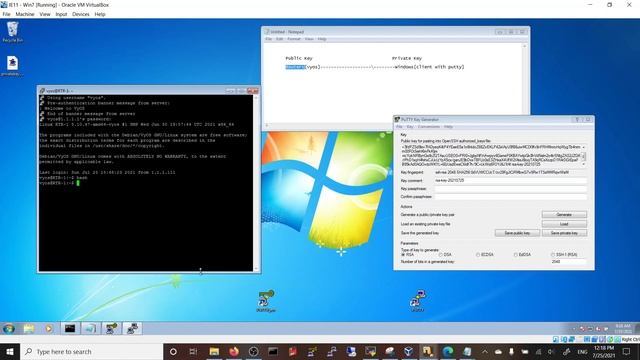Click the Confirm passphrase field
640x360 pixels.
(511, 197)
